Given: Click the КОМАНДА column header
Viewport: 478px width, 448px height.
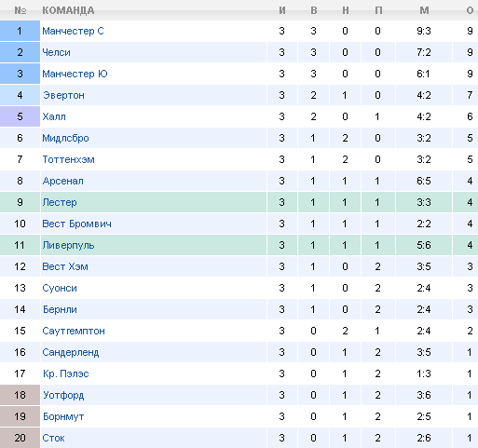Looking at the screenshot, I should (x=68, y=10).
